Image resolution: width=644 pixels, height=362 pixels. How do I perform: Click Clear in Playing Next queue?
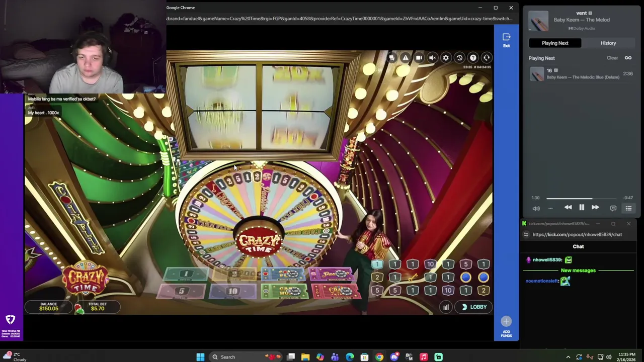[x=612, y=58]
